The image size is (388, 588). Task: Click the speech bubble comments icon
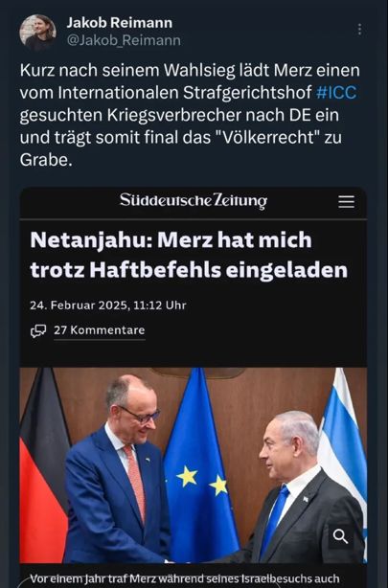38,330
